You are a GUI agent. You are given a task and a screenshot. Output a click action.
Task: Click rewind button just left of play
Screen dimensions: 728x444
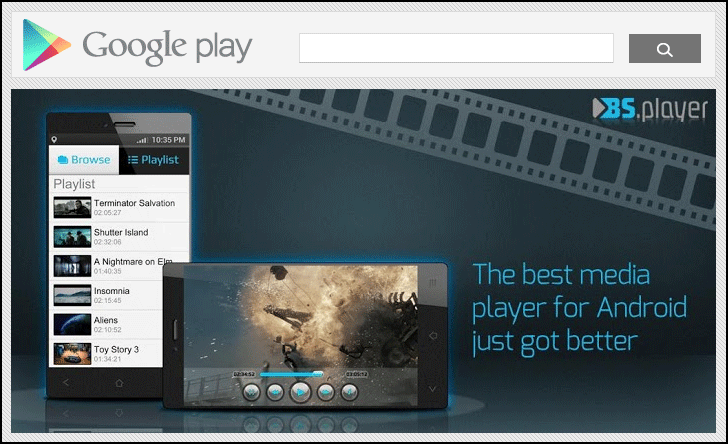[x=275, y=392]
